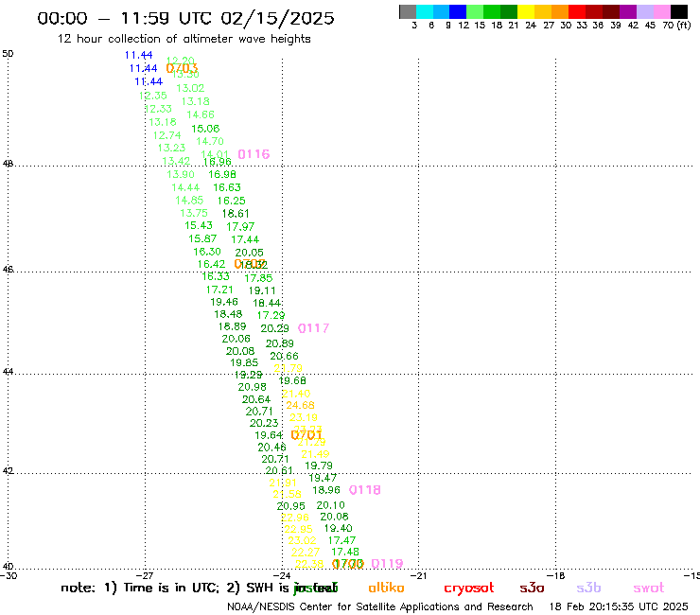Image resolution: width=700 pixels, height=615 pixels.
Task: Click the amber '24.68' wave height value
Action: tap(300, 405)
